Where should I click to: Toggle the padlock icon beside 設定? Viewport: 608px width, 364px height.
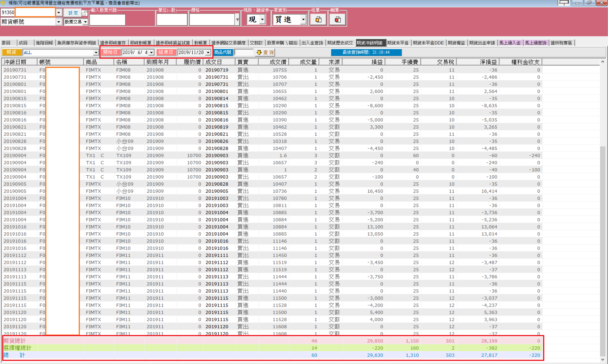coord(84,13)
